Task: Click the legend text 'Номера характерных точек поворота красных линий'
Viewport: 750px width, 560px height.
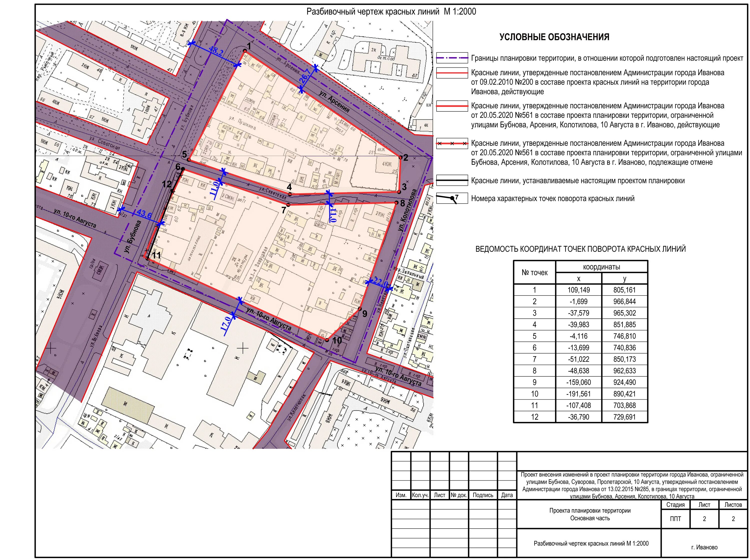Action: pyautogui.click(x=553, y=199)
